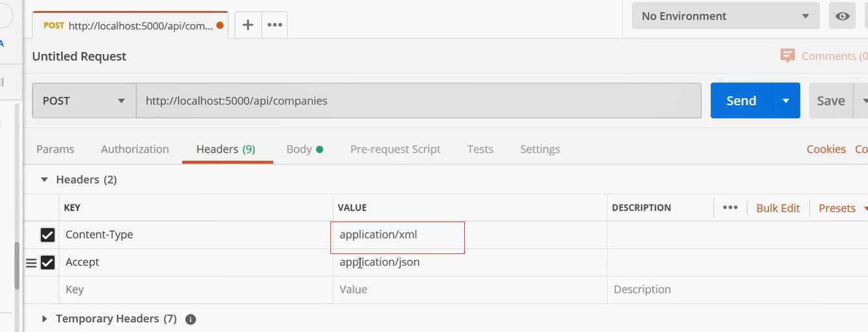Viewport: 868px width, 332px height.
Task: Switch to the Authorization tab
Action: coord(135,149)
